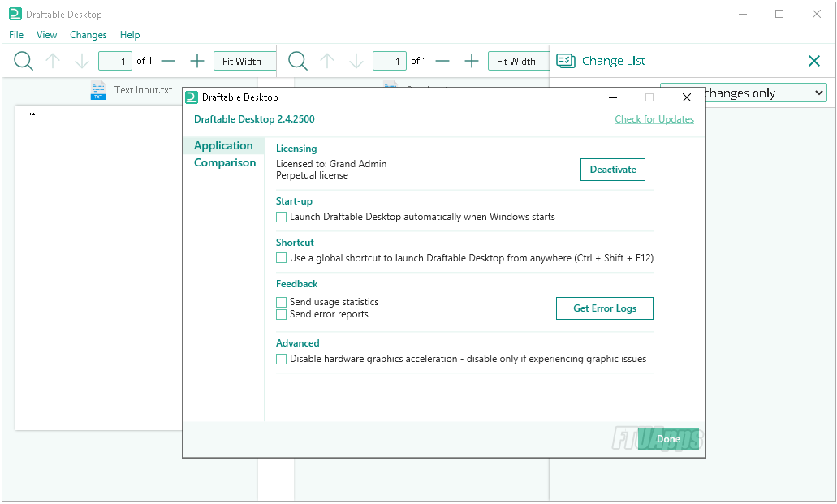Check Send usage statistics
Screen dimensions: 837x504
coord(282,302)
